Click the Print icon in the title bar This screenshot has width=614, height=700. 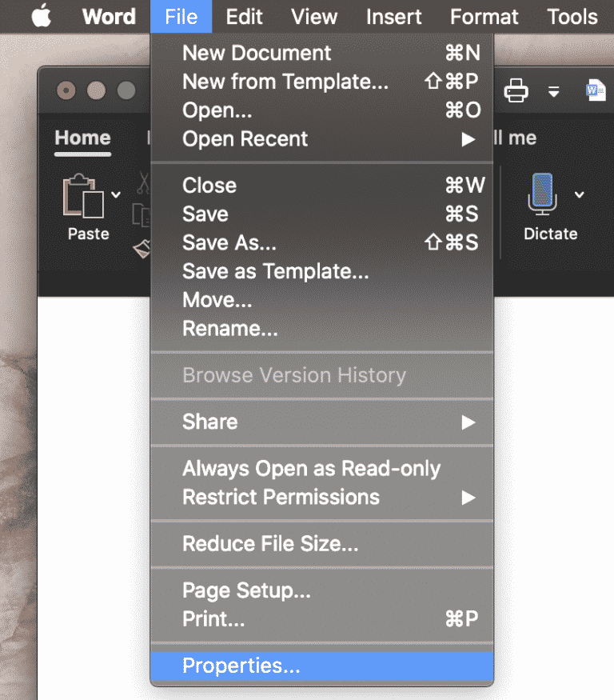point(516,90)
